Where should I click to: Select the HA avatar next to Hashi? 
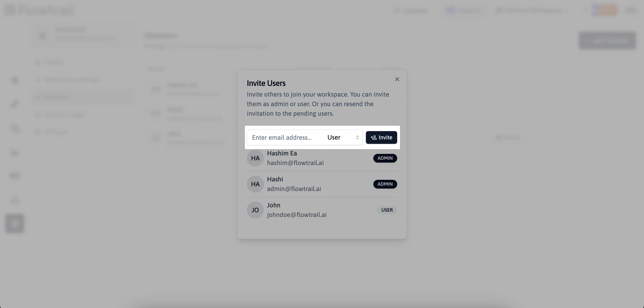[x=255, y=184]
